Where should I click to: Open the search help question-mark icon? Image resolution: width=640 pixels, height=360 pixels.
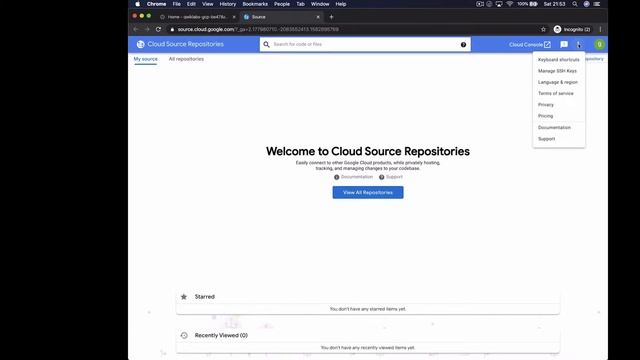tap(463, 44)
